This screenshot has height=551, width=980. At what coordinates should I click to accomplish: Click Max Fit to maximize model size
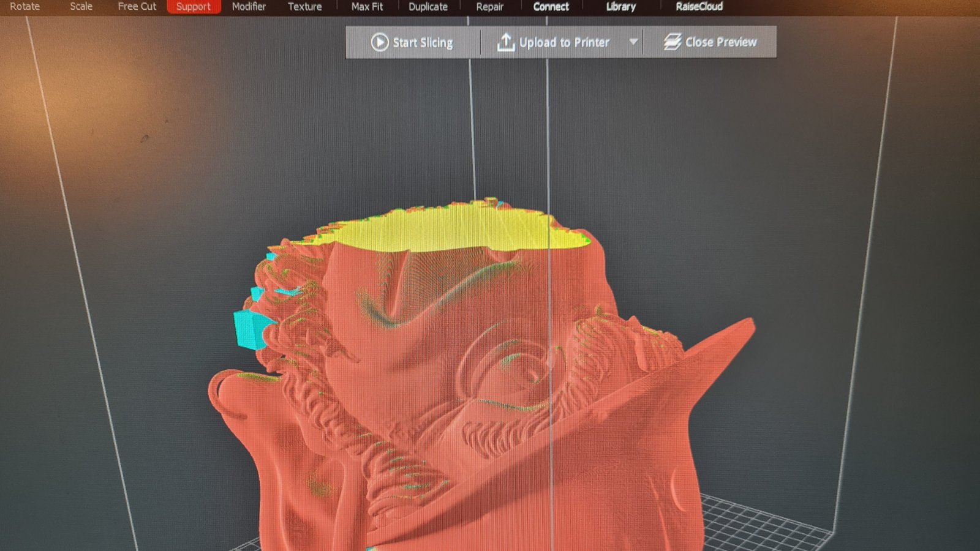tap(367, 7)
